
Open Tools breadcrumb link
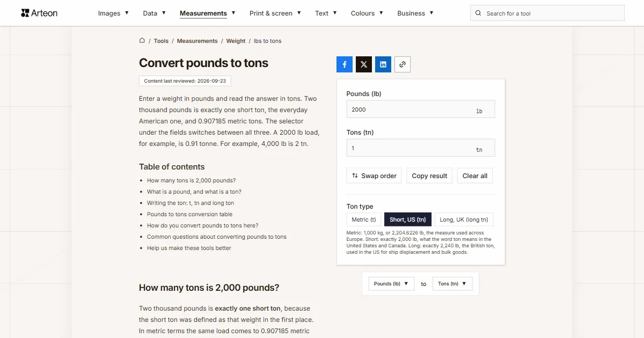pos(161,41)
